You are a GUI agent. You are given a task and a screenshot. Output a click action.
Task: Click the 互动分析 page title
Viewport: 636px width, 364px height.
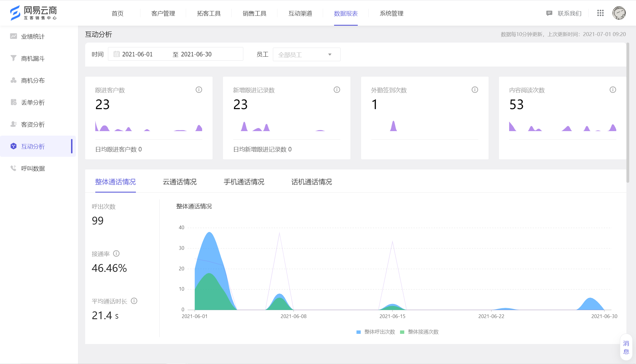(x=99, y=34)
